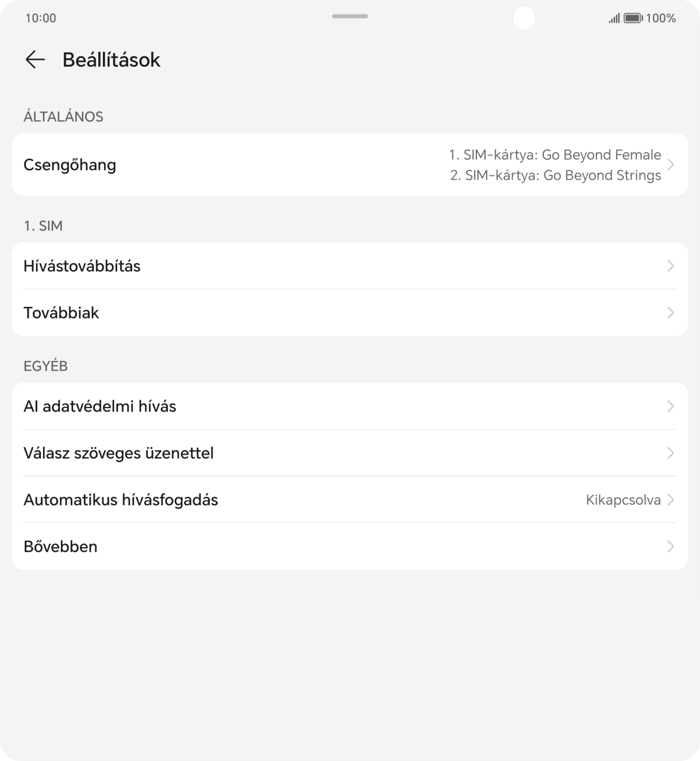The height and width of the screenshot is (761, 700).
Task: Open Válasz szöveges üzenettel option
Action: 118,453
